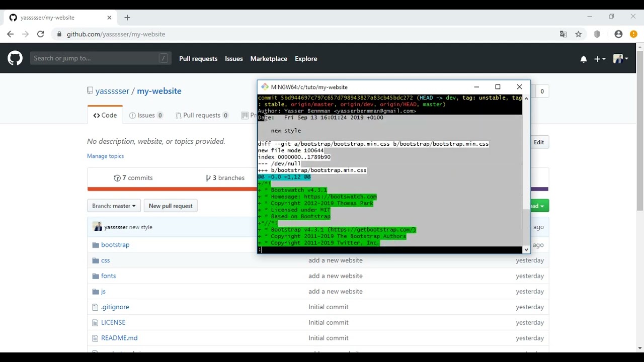
Task: Open the LICENSE file
Action: (x=113, y=323)
